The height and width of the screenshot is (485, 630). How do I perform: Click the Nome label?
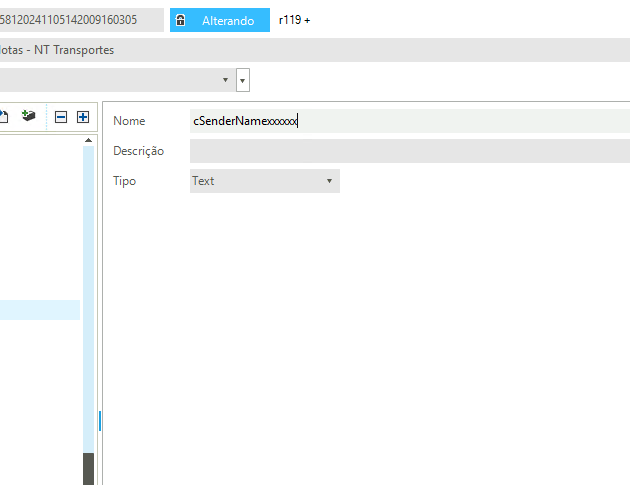click(129, 121)
